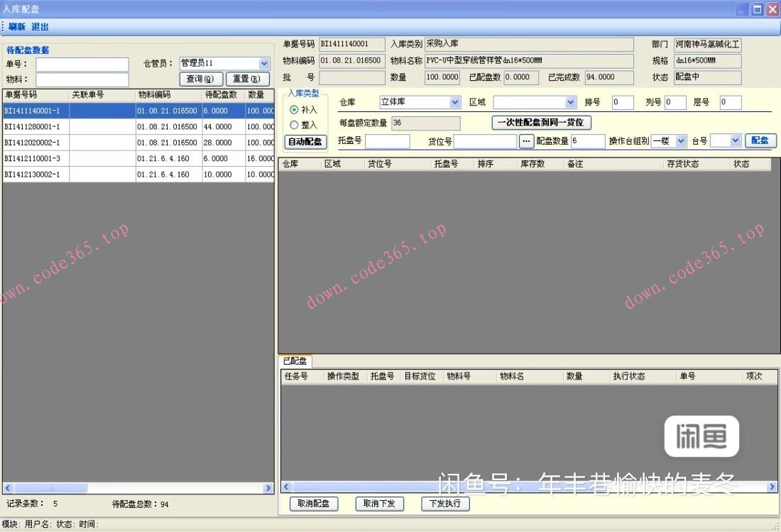Screen dimensions: 781x532
Task: Click the 查询 search button
Action: 200,79
